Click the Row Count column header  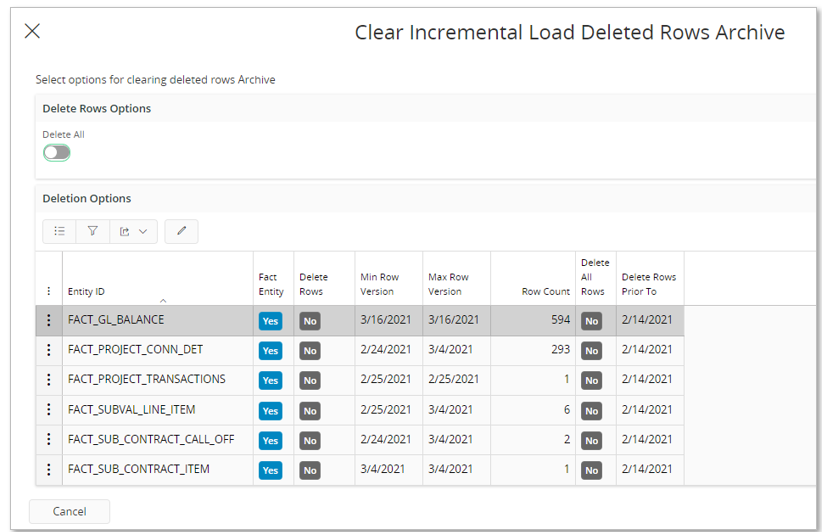coord(545,292)
